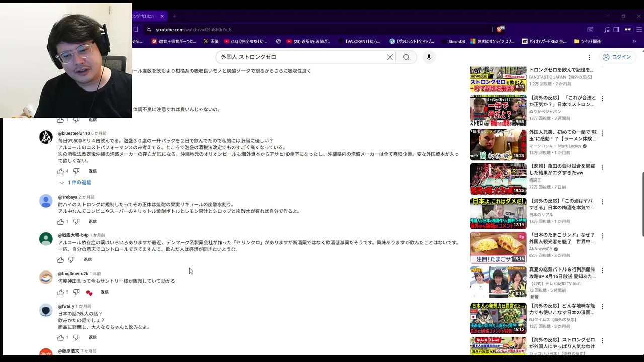Like the @bluesteel3110 comment
This screenshot has height=362, width=644.
pyautogui.click(x=61, y=171)
